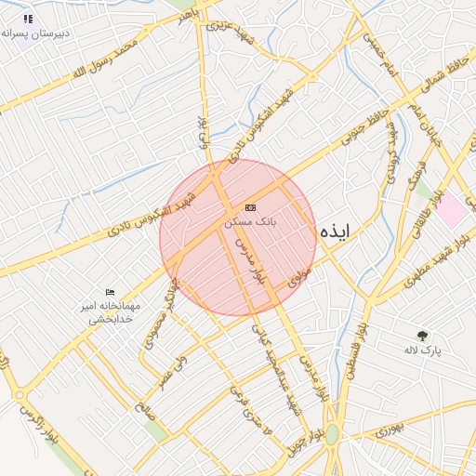
Task: Select the مولوی street label
Action: [x=299, y=278]
